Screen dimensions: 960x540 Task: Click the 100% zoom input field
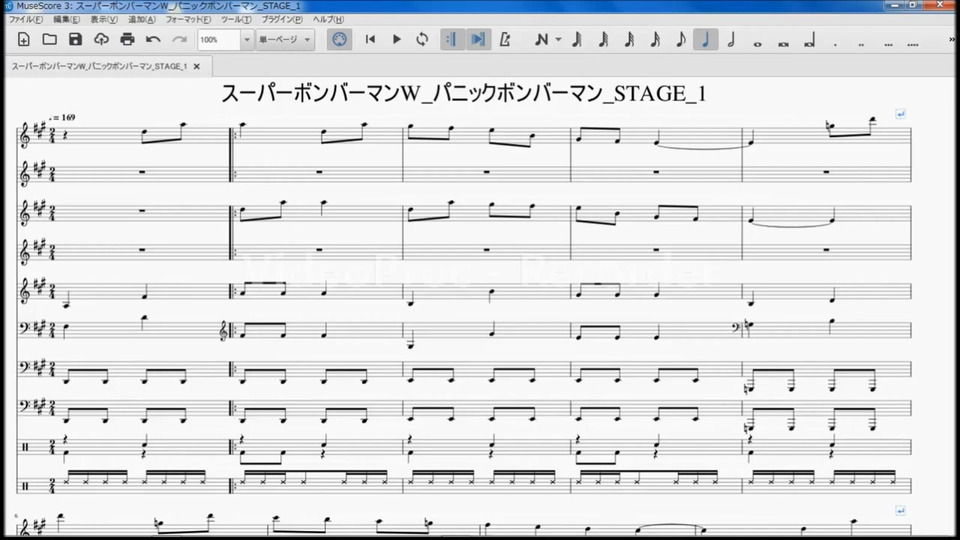(219, 40)
